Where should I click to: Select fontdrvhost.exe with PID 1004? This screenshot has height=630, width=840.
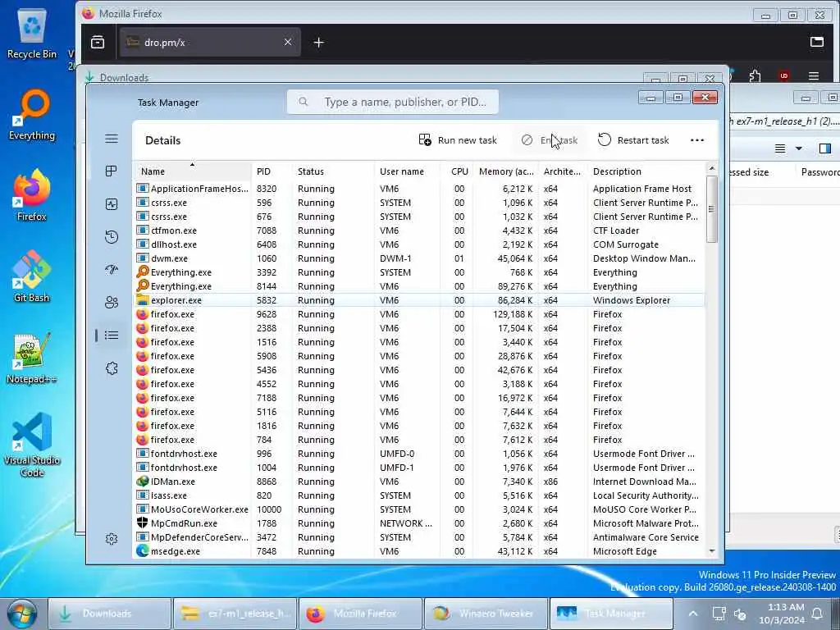tap(419, 468)
